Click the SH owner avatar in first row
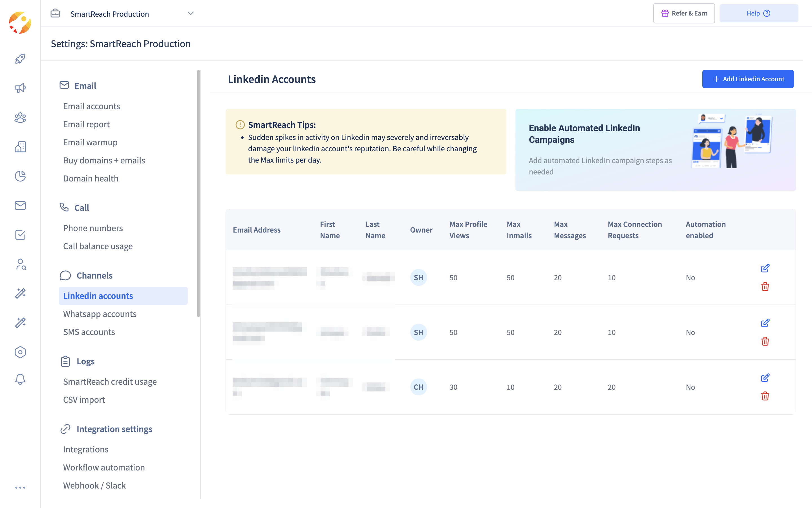Screen dimensions: 812x508 pyautogui.click(x=418, y=277)
